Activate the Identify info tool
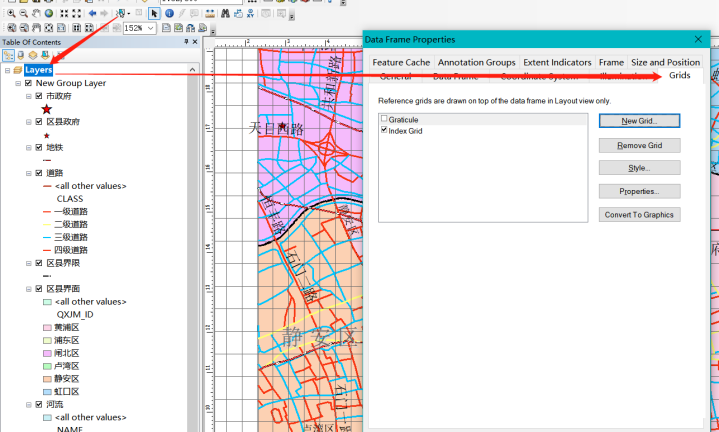 [169, 14]
